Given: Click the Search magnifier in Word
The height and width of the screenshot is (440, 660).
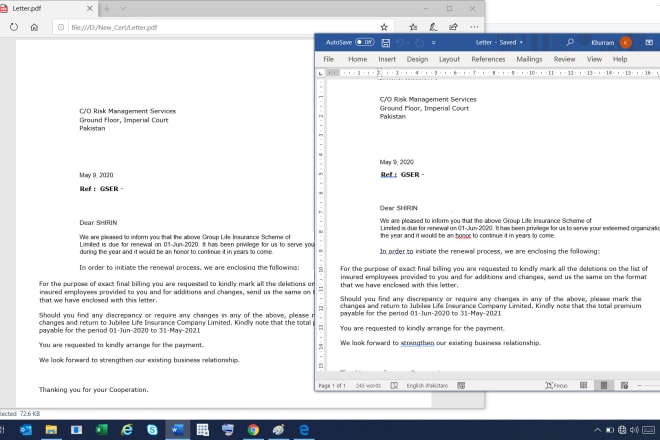Looking at the screenshot, I should tap(570, 42).
